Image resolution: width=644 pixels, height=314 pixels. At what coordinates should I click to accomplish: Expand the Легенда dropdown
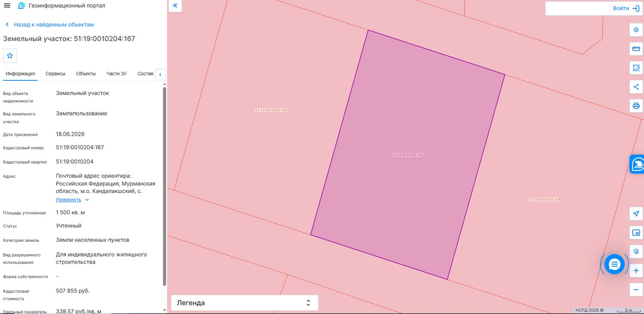tap(245, 303)
